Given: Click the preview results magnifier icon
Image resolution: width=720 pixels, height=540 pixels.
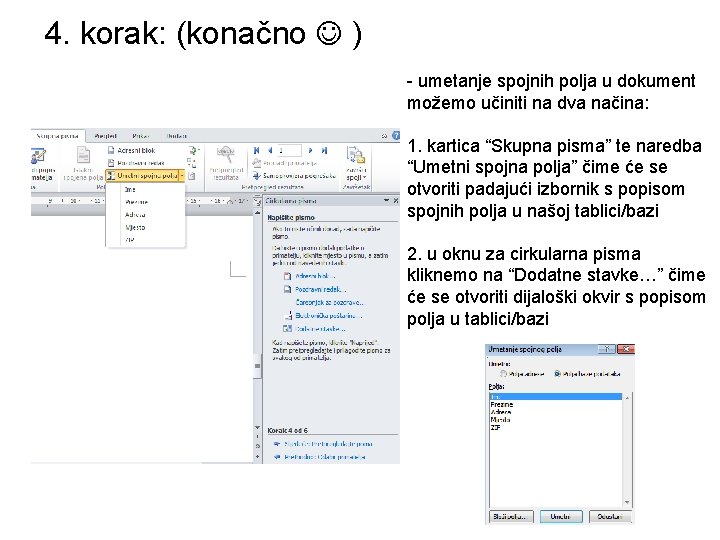Looking at the screenshot, I should pyautogui.click(x=225, y=155).
